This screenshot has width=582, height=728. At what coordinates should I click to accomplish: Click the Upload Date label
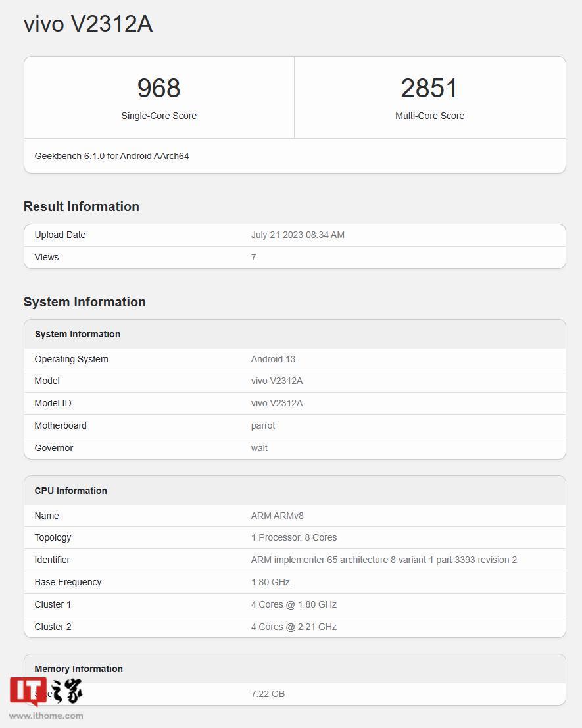pyautogui.click(x=60, y=235)
